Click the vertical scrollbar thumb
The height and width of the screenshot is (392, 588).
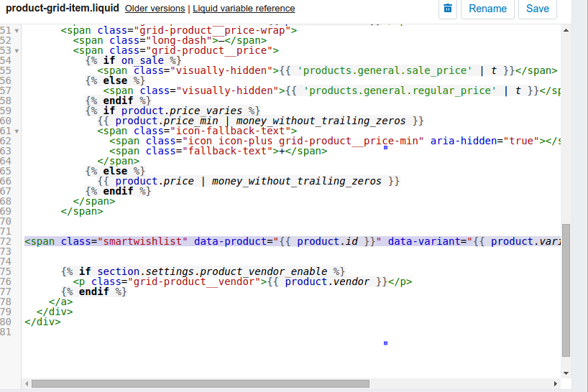[566, 290]
